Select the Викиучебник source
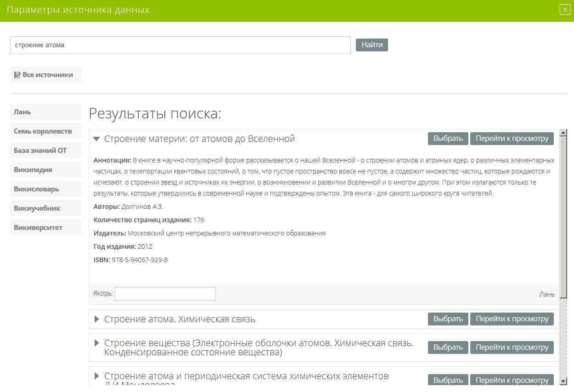 (45, 208)
